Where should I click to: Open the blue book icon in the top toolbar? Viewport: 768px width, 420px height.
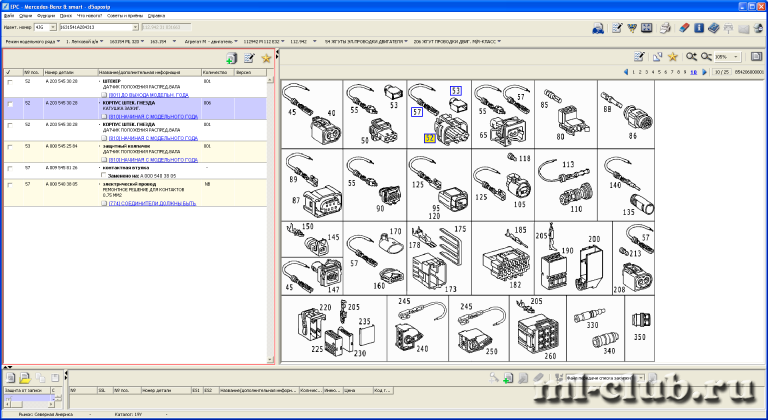[714, 28]
